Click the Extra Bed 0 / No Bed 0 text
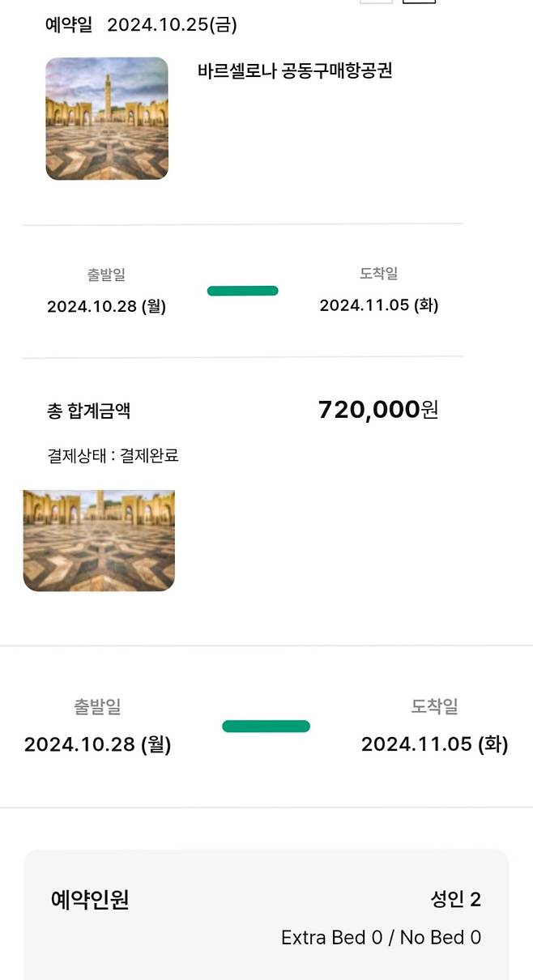This screenshot has width=533, height=980. click(382, 937)
